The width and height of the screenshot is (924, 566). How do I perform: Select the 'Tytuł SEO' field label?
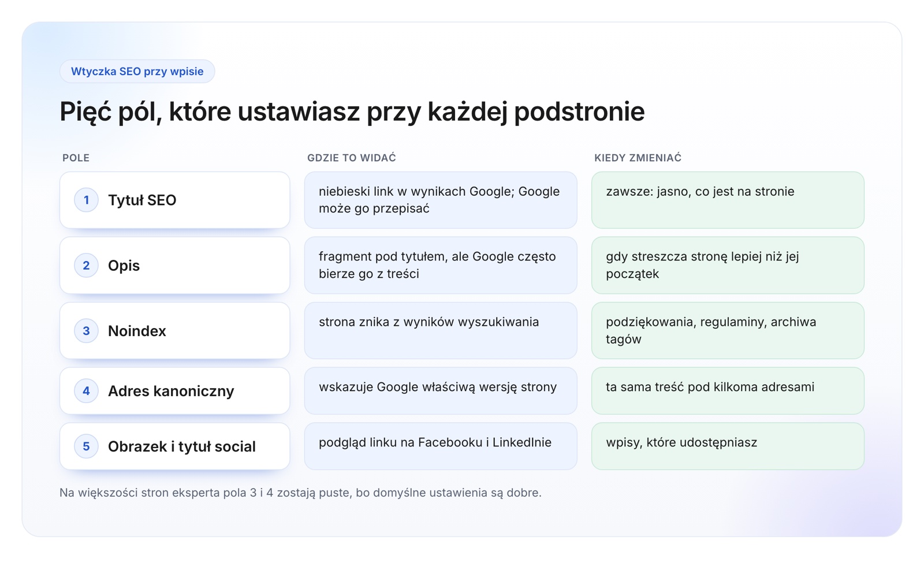click(x=142, y=200)
